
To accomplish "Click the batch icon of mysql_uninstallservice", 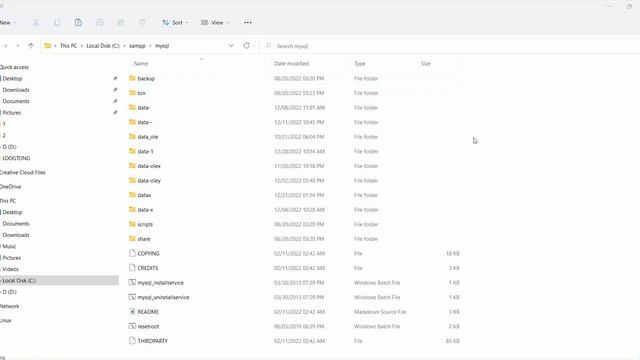I will click(132, 297).
